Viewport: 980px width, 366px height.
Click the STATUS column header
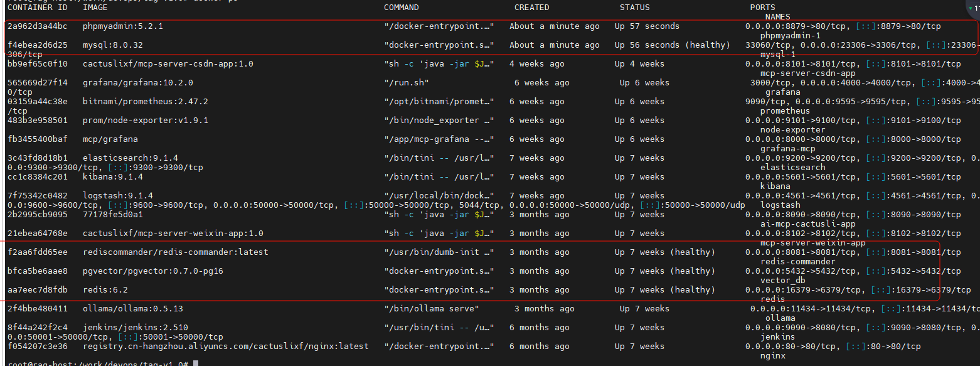click(634, 8)
